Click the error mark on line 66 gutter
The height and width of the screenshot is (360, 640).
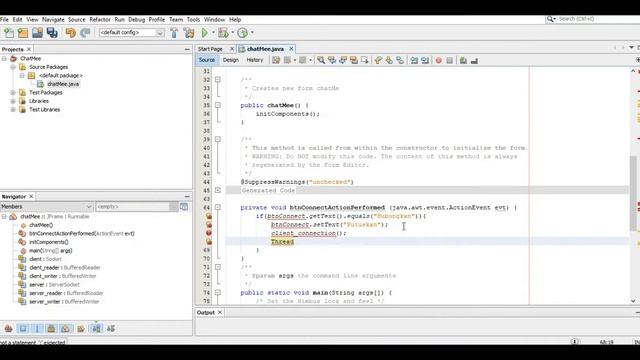[x=209, y=224]
